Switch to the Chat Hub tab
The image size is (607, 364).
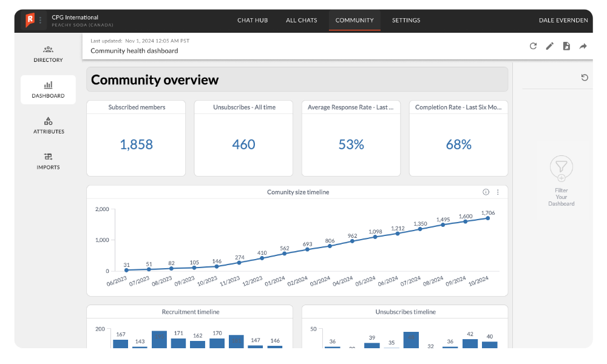coord(253,20)
